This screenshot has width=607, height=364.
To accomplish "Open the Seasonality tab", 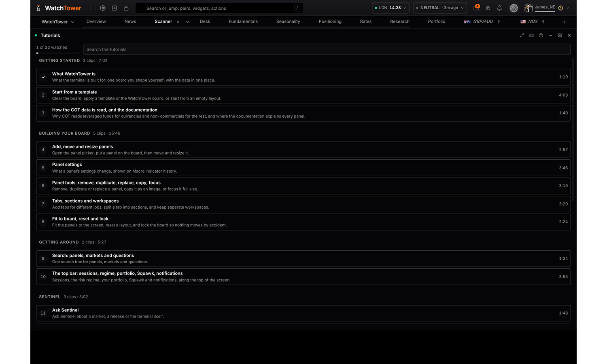I will pyautogui.click(x=288, y=21).
